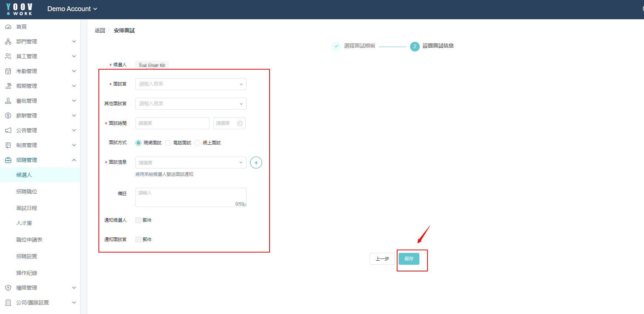Click the 備註 remarks text area

[x=191, y=197]
